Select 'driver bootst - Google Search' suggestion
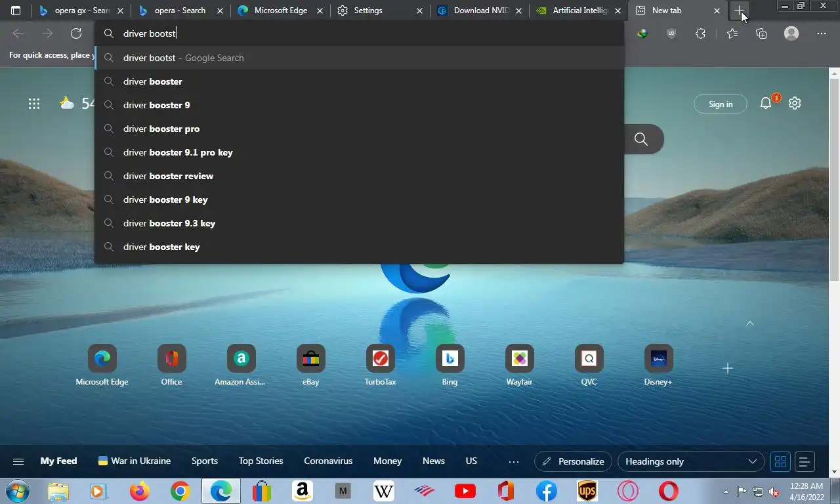 [359, 58]
